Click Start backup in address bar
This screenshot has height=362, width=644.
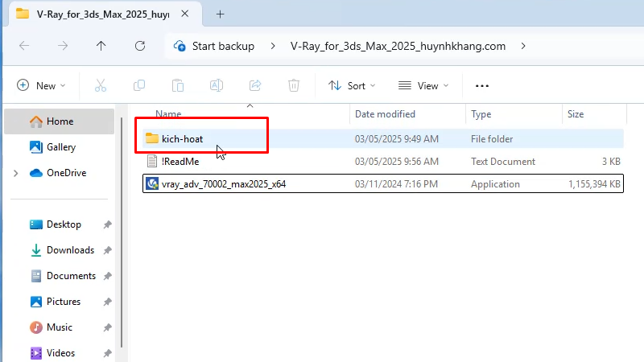214,46
